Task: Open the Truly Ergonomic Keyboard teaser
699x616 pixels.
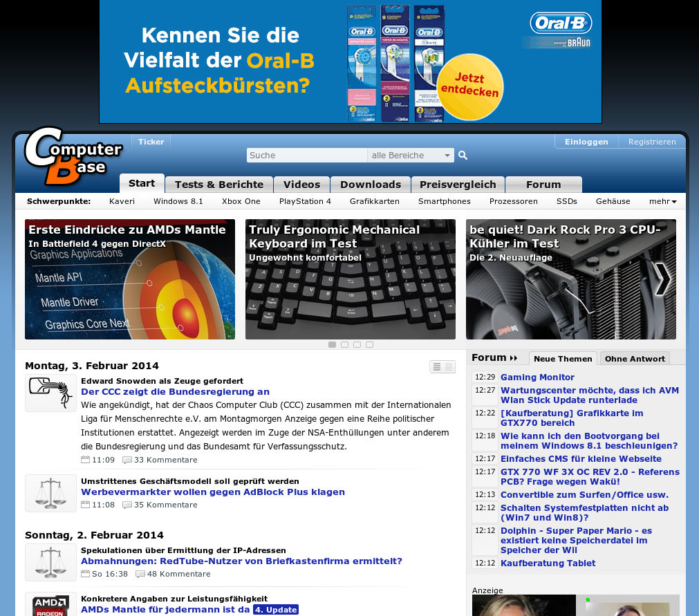Action: click(351, 279)
